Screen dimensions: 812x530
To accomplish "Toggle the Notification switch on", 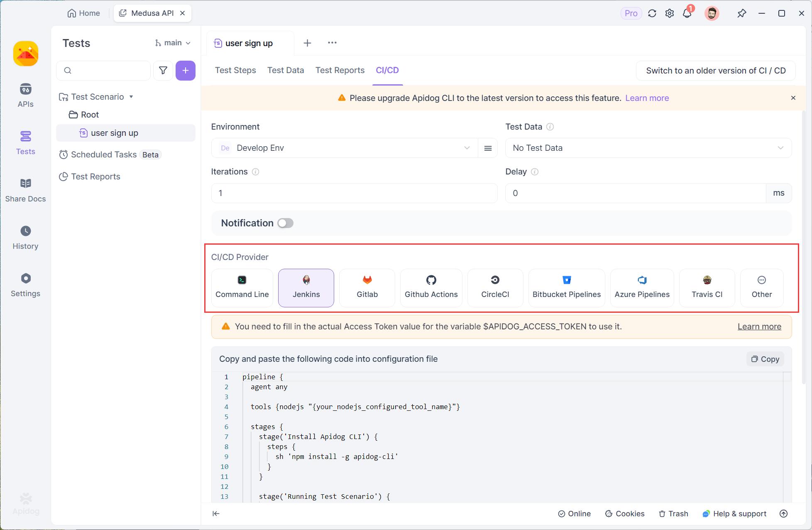I will [286, 223].
